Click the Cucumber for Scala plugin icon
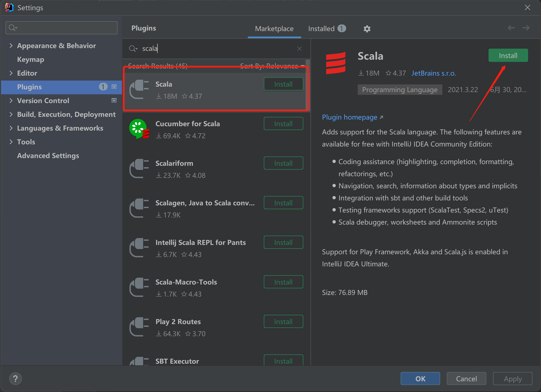 pyautogui.click(x=139, y=129)
